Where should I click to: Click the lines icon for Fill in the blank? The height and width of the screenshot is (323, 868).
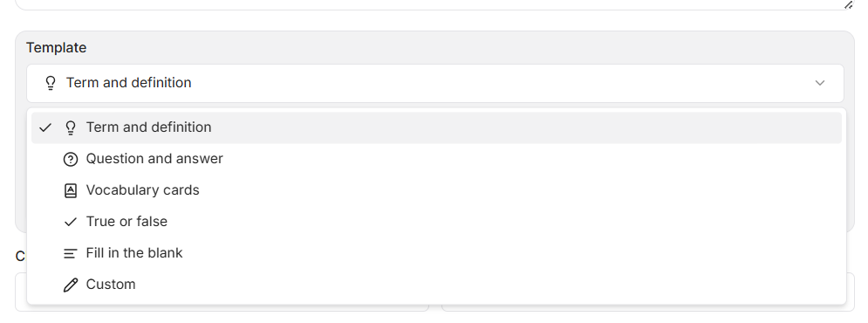[71, 254]
